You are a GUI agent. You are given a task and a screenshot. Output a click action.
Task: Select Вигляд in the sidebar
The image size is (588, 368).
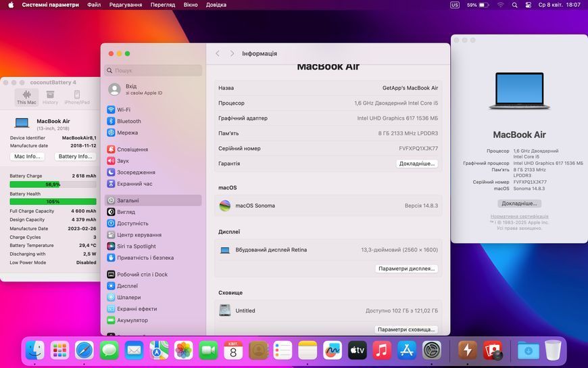point(153,212)
